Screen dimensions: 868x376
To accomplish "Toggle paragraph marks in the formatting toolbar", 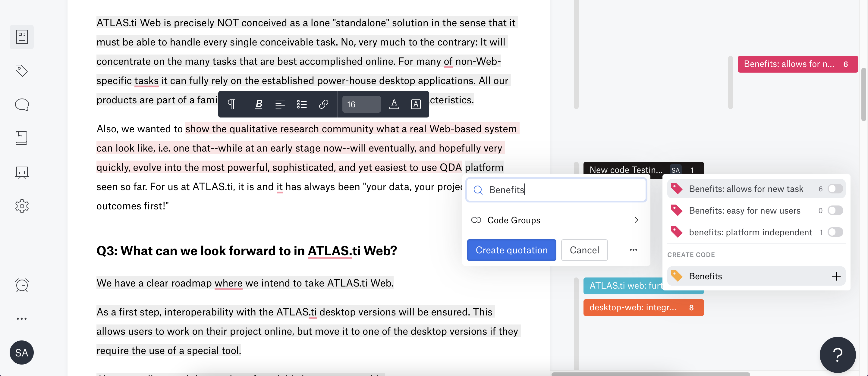I will [x=231, y=105].
